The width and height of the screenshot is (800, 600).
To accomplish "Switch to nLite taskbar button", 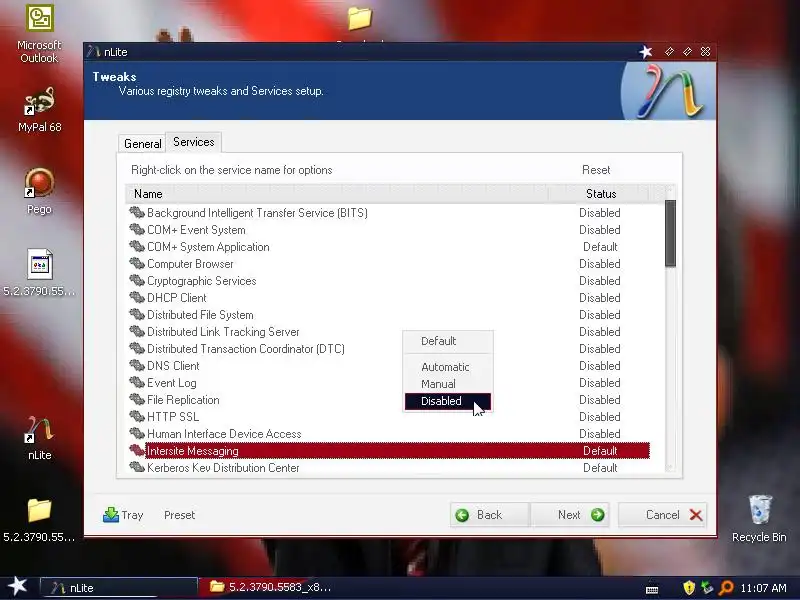I will (x=118, y=587).
